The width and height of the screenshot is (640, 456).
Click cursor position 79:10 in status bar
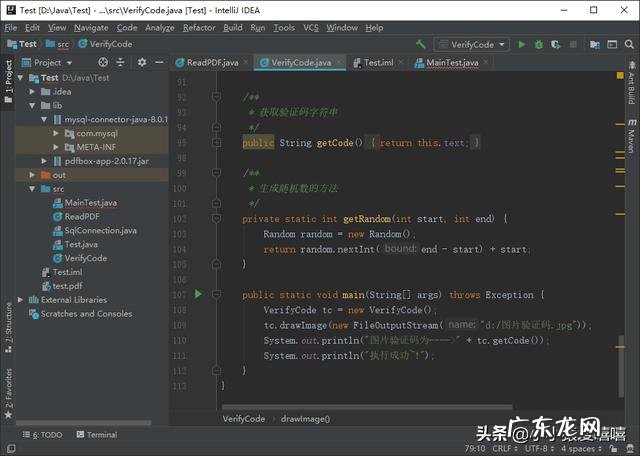click(475, 449)
